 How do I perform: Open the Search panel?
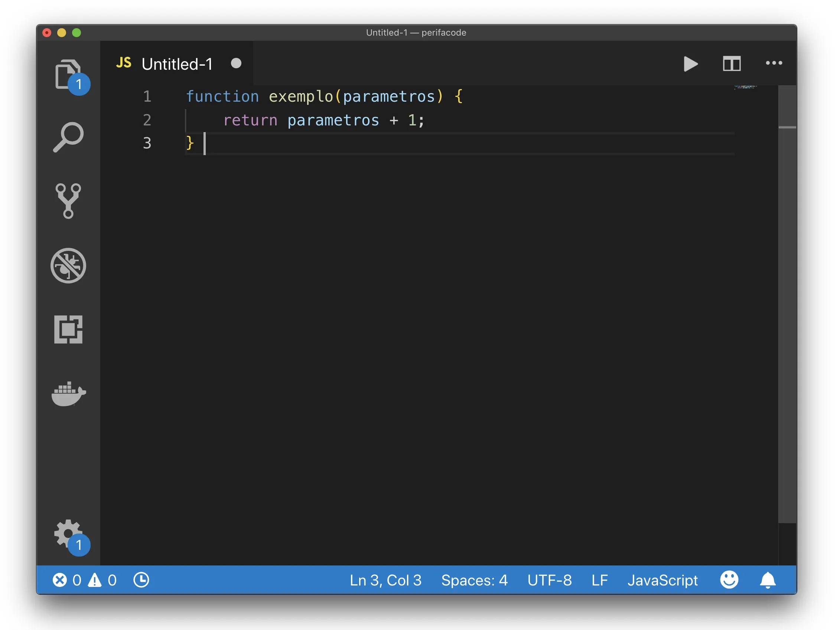[x=69, y=137]
